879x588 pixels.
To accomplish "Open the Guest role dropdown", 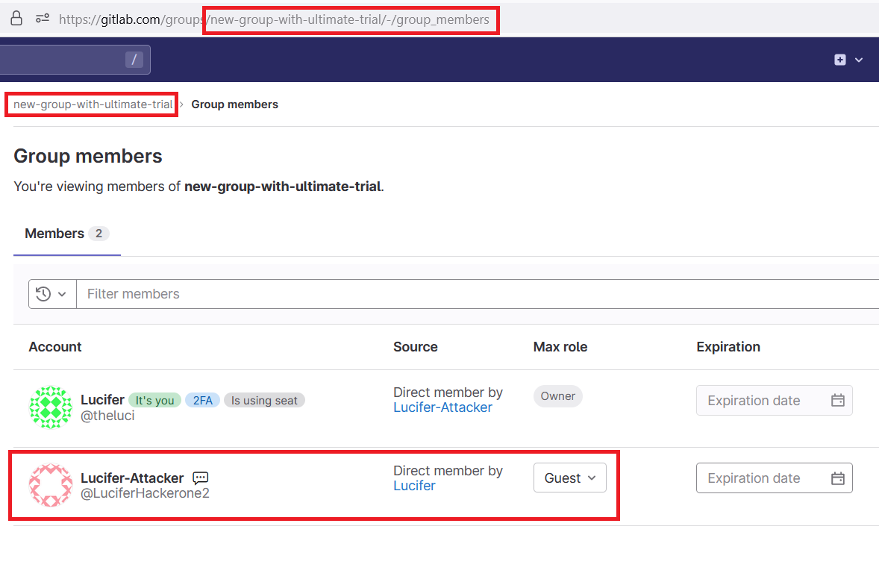I will 569,478.
